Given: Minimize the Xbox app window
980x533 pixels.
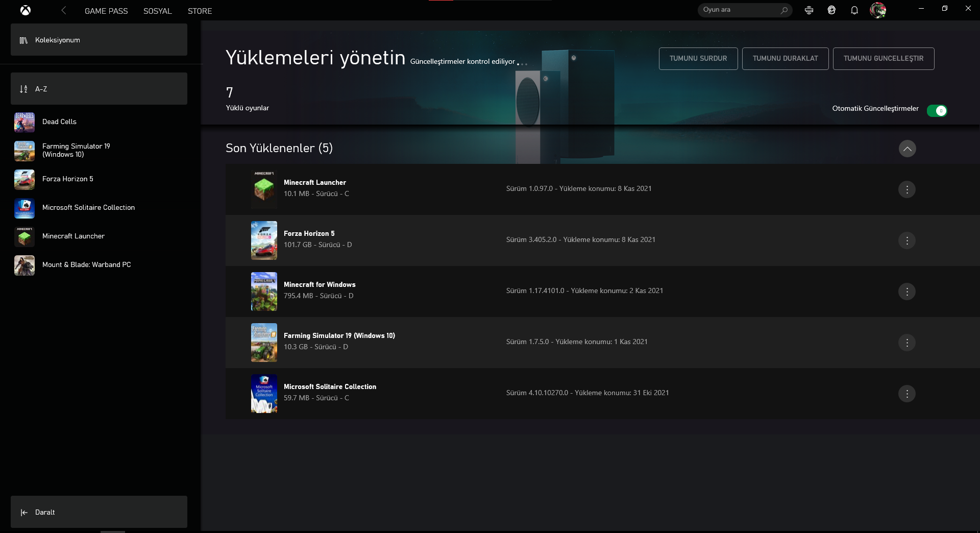Looking at the screenshot, I should [921, 9].
